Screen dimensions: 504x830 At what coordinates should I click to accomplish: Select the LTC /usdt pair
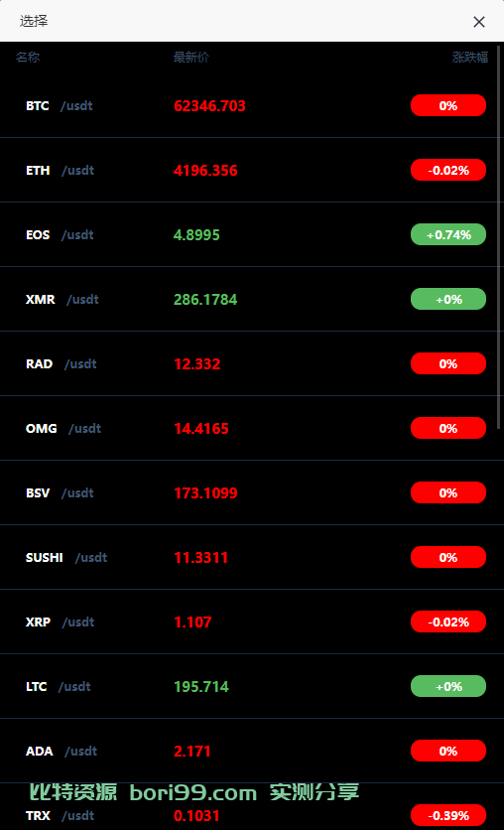point(252,687)
